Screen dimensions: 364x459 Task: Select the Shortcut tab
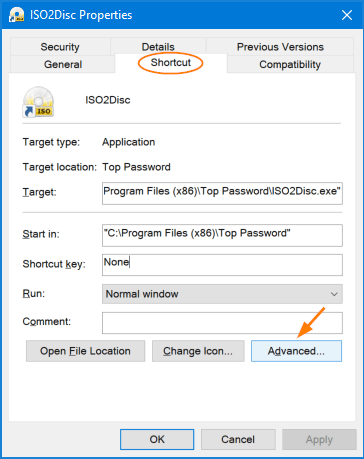[x=171, y=63]
